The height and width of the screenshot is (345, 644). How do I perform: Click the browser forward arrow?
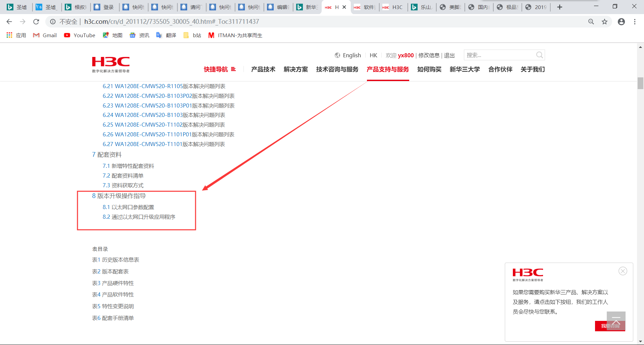point(22,22)
